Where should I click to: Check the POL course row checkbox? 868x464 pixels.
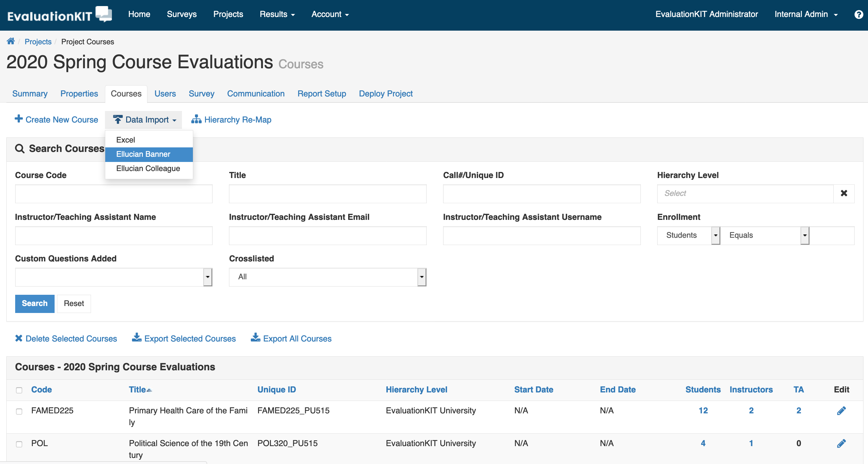tap(19, 444)
